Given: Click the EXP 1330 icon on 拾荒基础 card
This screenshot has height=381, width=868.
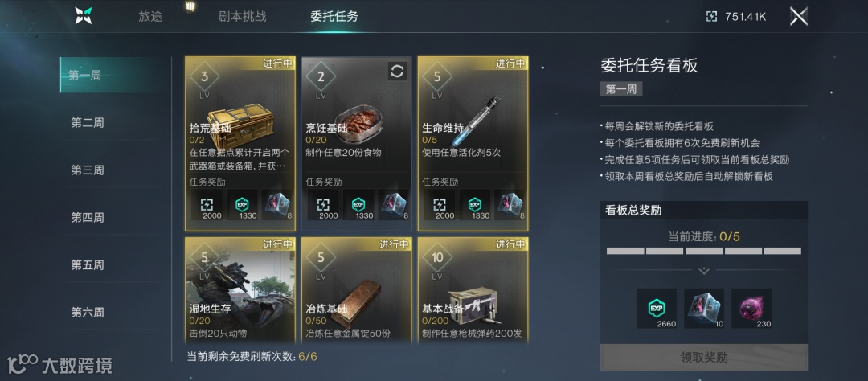Looking at the screenshot, I should coord(242,205).
